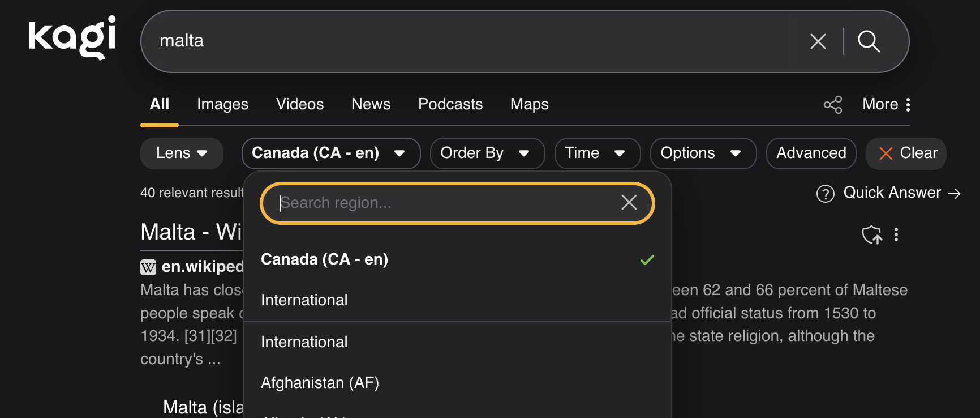Open the Podcasts results tab

pyautogui.click(x=450, y=104)
